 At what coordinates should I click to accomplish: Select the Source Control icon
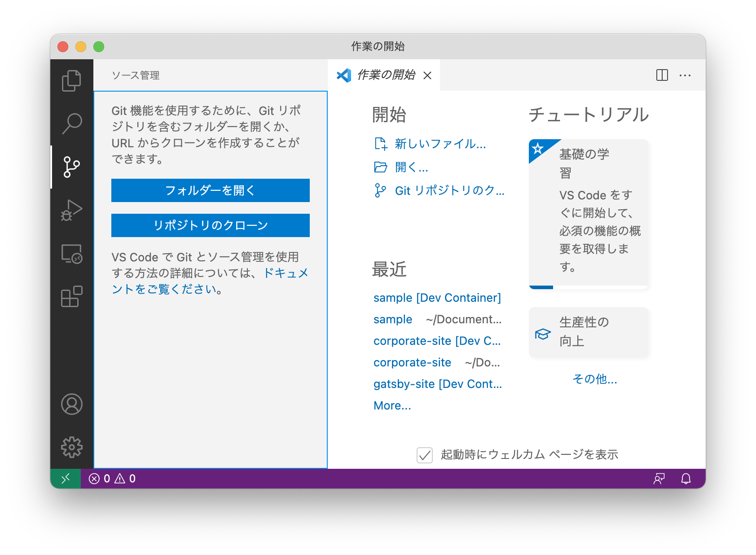pos(72,166)
